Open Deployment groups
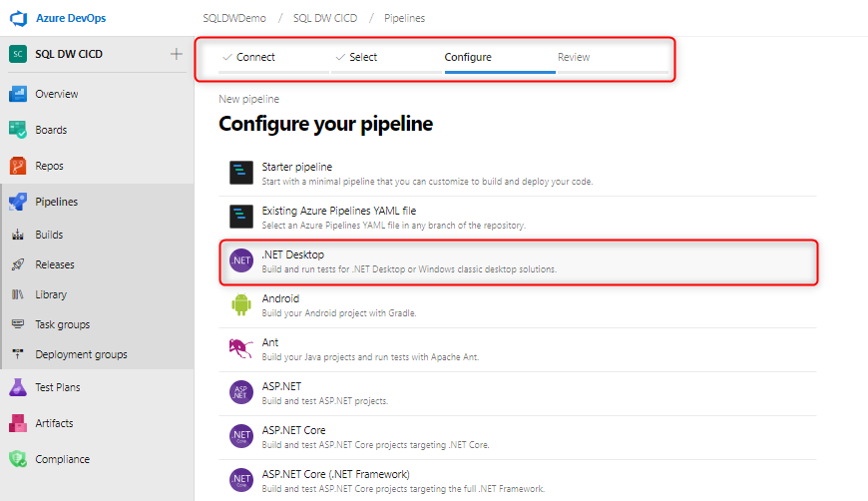 pyautogui.click(x=82, y=354)
